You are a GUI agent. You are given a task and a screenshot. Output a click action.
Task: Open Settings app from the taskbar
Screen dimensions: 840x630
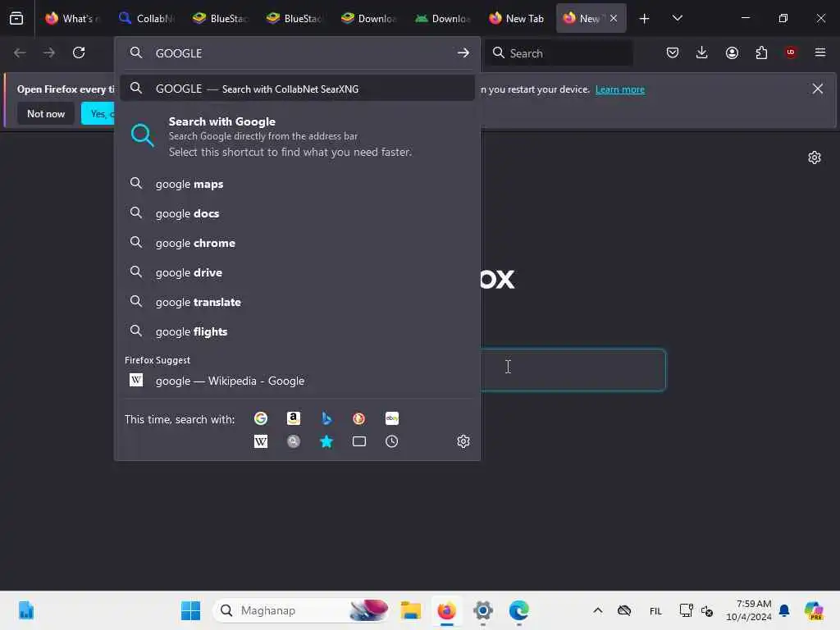click(x=482, y=610)
